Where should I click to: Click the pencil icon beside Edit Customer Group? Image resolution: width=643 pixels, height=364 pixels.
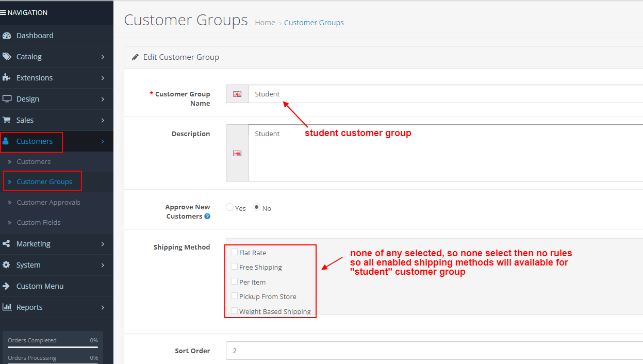135,57
